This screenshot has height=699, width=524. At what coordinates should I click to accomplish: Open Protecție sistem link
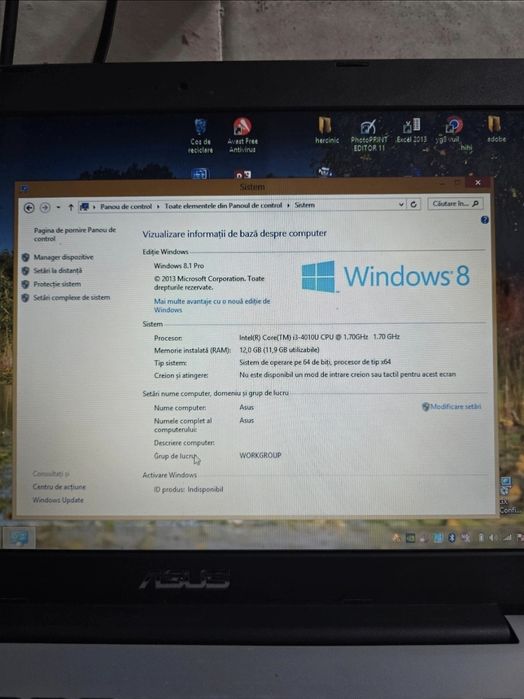(57, 284)
